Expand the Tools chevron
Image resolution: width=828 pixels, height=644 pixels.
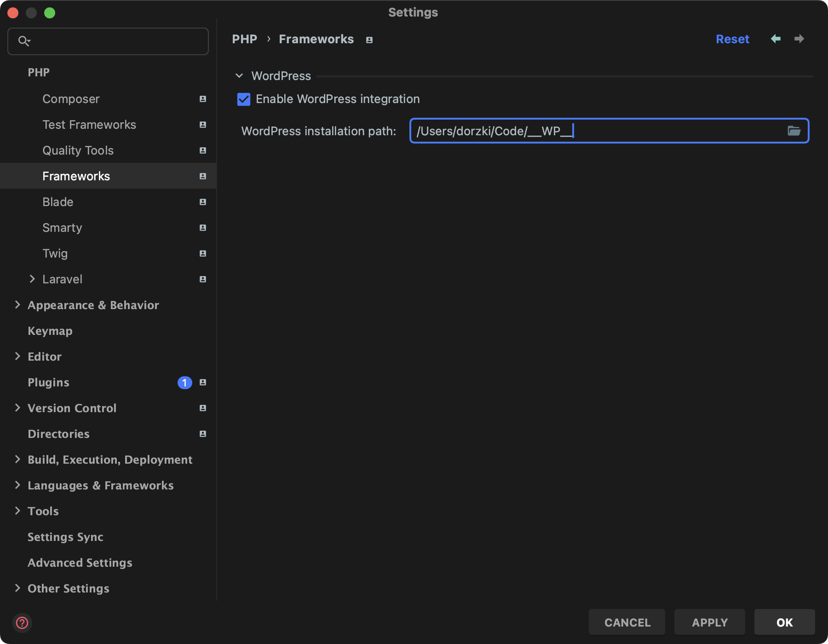[x=17, y=511]
